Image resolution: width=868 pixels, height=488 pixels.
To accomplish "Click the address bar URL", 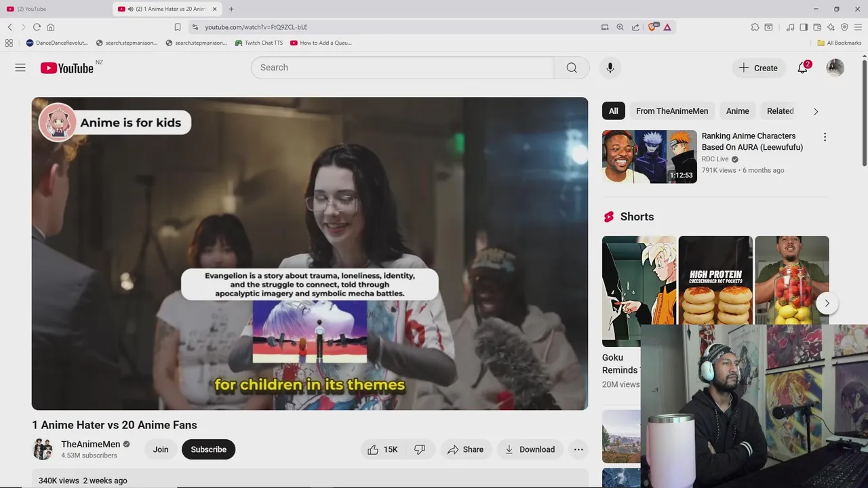I will click(256, 27).
